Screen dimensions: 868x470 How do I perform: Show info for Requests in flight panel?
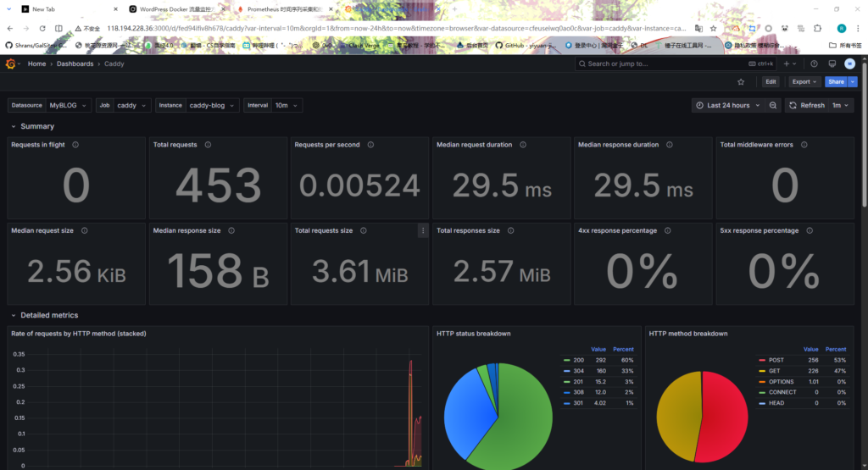tap(76, 145)
